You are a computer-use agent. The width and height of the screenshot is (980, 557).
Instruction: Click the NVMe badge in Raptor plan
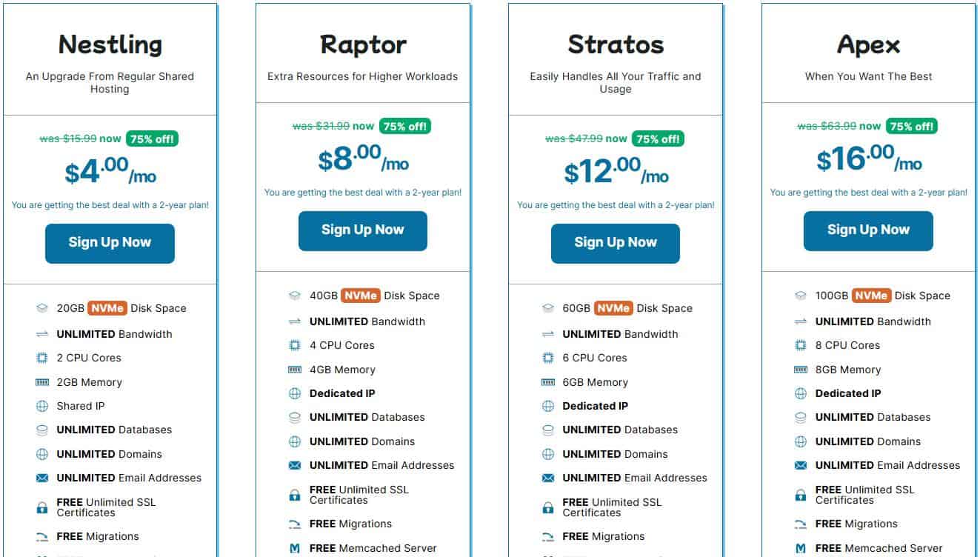[x=361, y=296]
